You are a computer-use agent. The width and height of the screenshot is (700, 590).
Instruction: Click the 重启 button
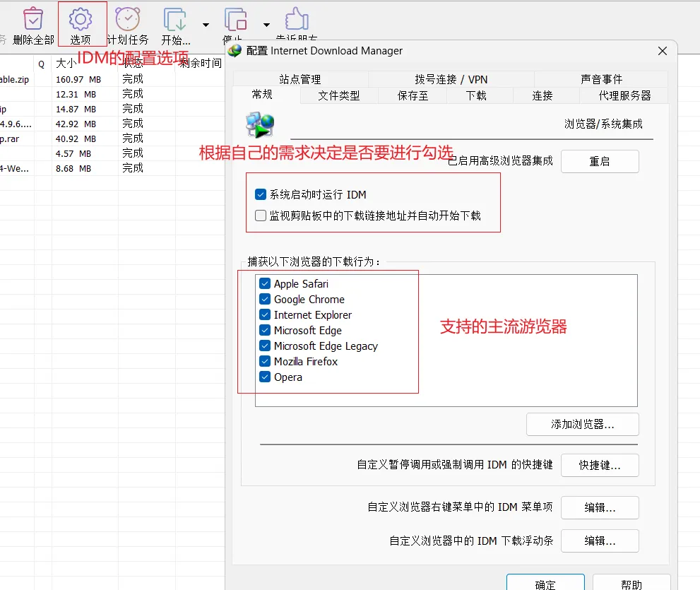click(600, 161)
